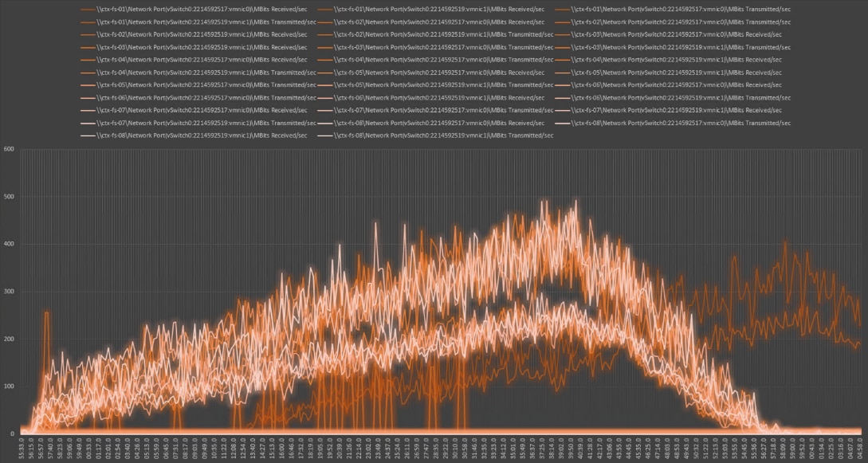The height and width of the screenshot is (463, 868).
Task: Highlight legend entry ctx-fs-06 vmnic1 MBits Transmitted/sec
Action: pos(674,97)
